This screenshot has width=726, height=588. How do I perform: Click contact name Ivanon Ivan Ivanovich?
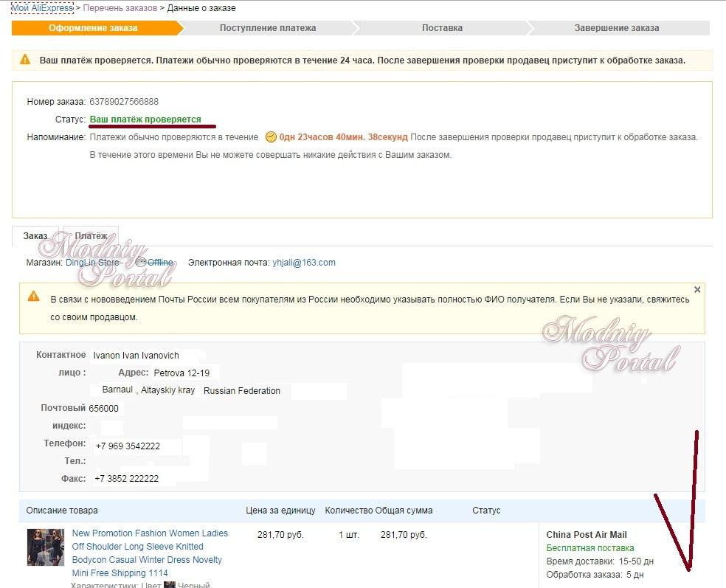click(x=136, y=356)
